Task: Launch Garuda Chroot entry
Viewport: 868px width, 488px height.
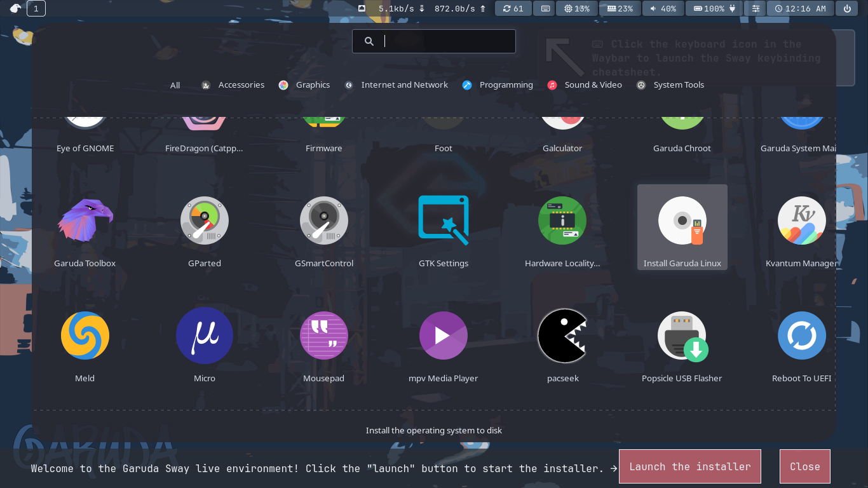Action: 682,137
